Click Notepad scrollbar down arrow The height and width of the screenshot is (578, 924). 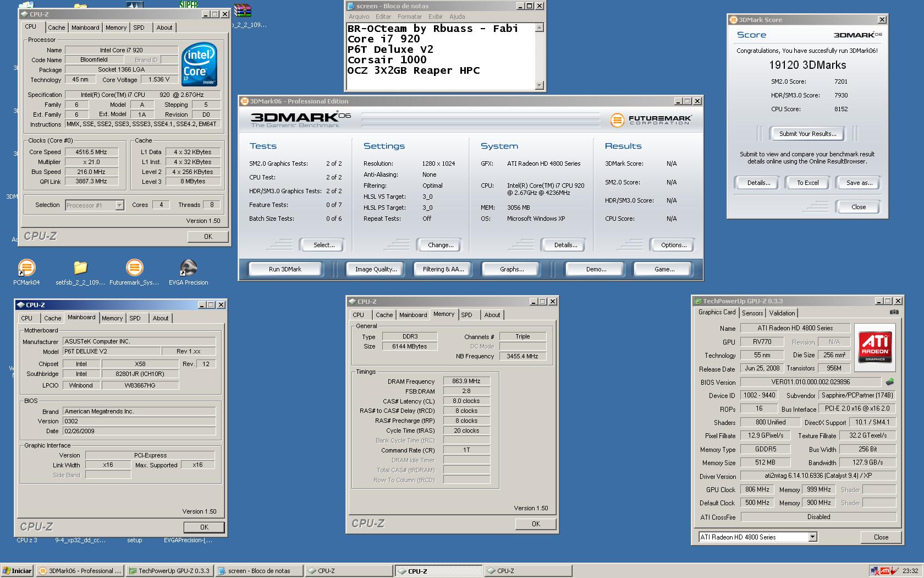click(x=539, y=85)
